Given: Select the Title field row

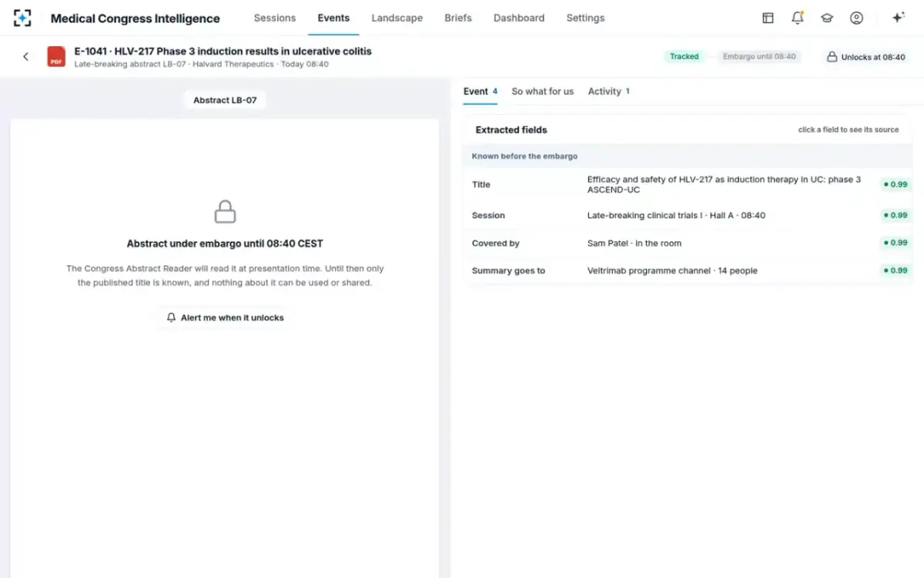Looking at the screenshot, I should click(688, 184).
